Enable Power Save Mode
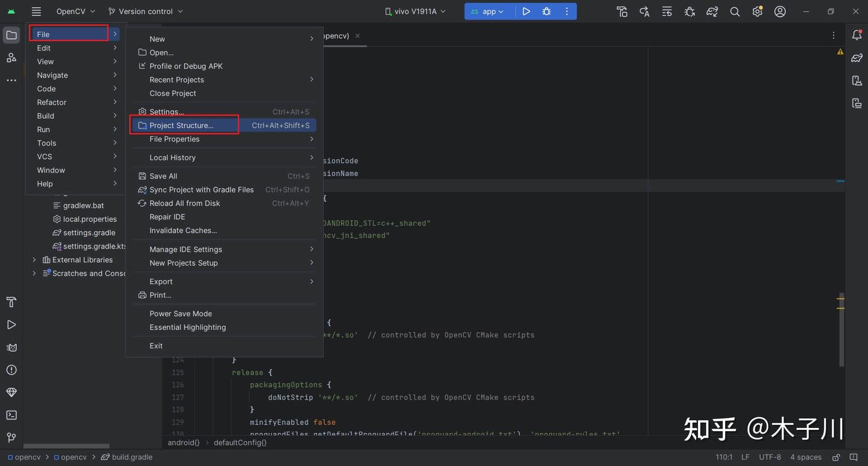 (x=180, y=313)
